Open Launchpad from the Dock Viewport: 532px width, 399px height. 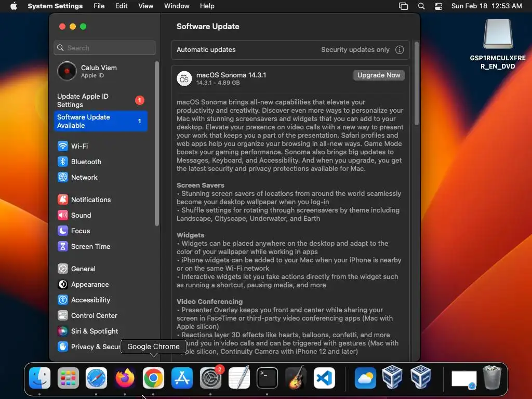click(x=68, y=378)
